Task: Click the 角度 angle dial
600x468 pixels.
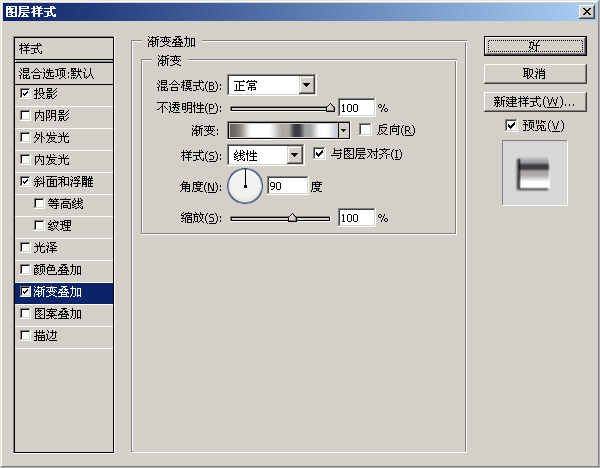Action: click(245, 186)
